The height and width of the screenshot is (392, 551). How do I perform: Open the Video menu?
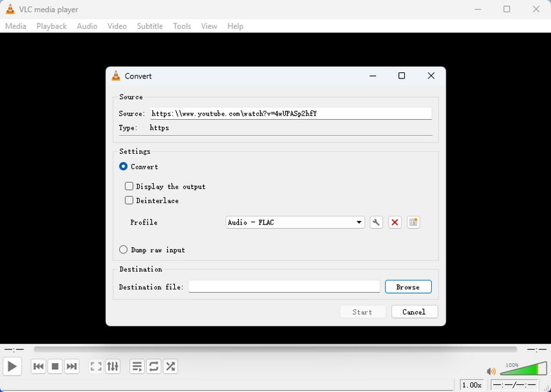117,26
